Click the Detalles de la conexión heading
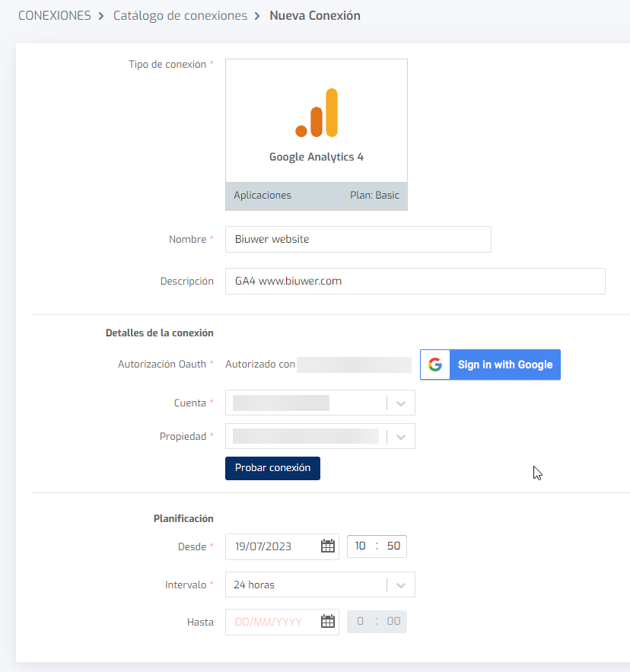Image resolution: width=630 pixels, height=672 pixels. click(x=160, y=333)
